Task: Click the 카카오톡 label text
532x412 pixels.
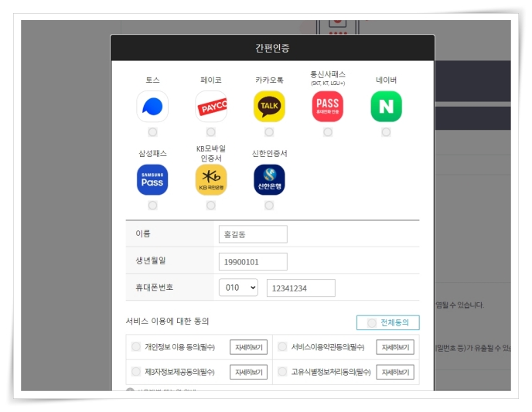Action: point(269,80)
